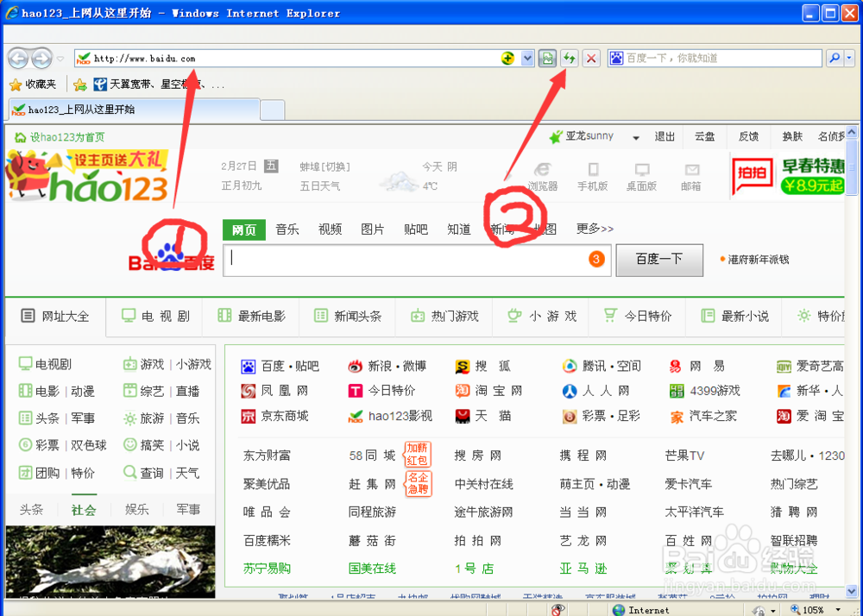Click 换肤 to change skin
Viewport: 863px width, 616px height.
(792, 136)
